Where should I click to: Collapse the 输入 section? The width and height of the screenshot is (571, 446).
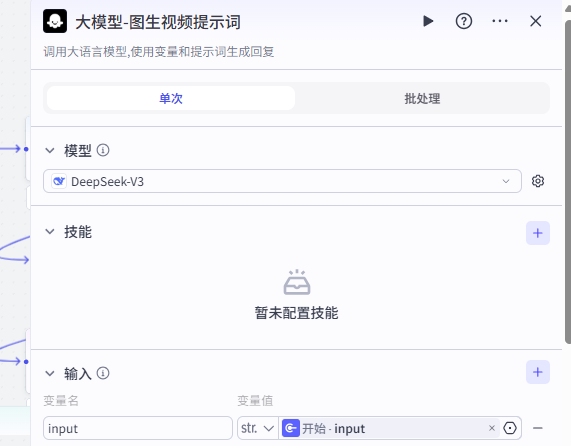[50, 373]
